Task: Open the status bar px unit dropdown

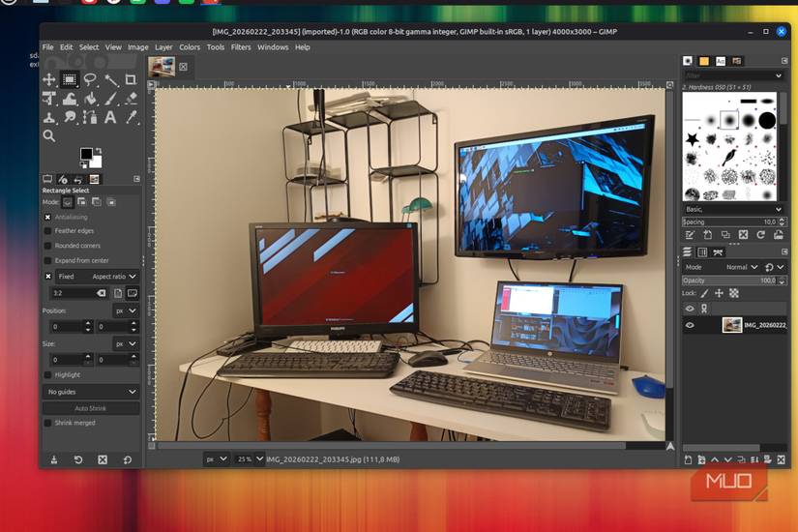Action: [x=217, y=459]
